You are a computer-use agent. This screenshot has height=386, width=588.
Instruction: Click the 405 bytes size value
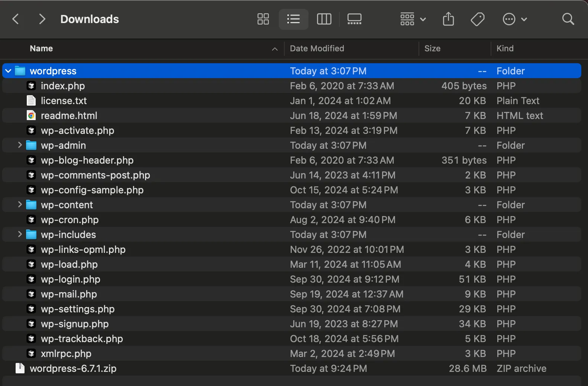point(464,86)
